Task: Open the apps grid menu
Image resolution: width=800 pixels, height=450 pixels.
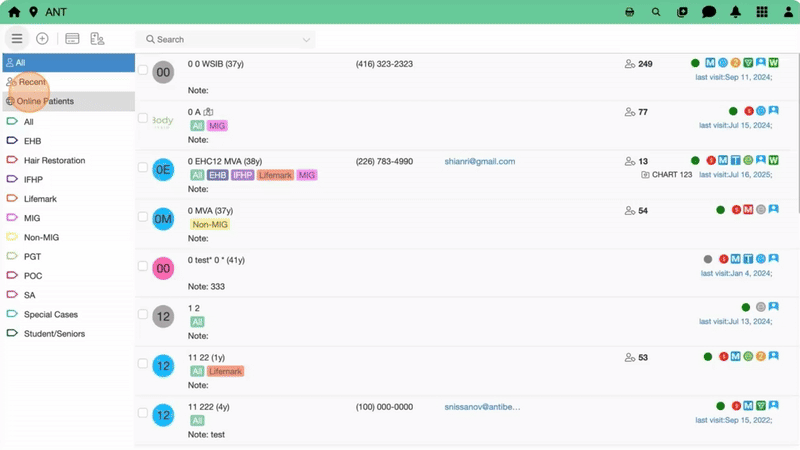Action: [762, 12]
